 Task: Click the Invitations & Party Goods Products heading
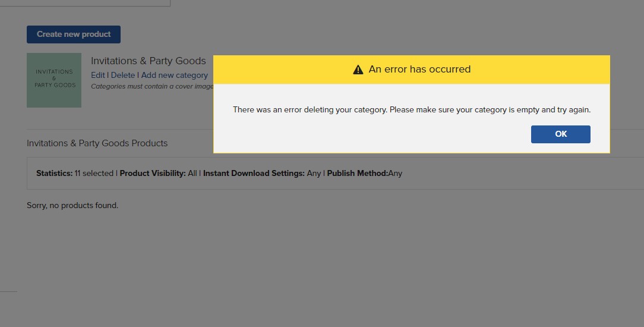(97, 143)
